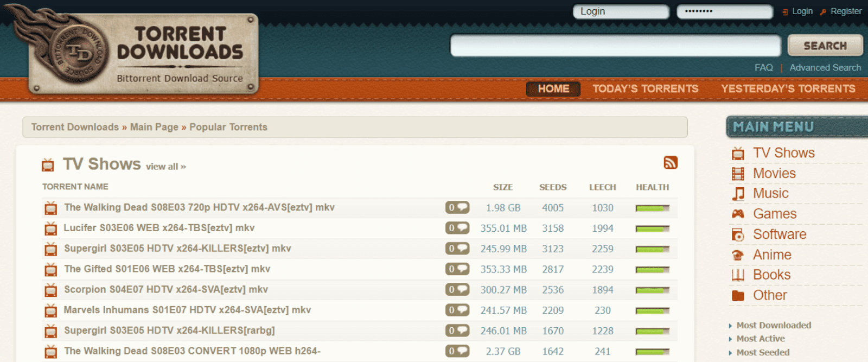Click TV icon beside Supergirl rarbg row
The width and height of the screenshot is (868, 362).
pos(51,331)
